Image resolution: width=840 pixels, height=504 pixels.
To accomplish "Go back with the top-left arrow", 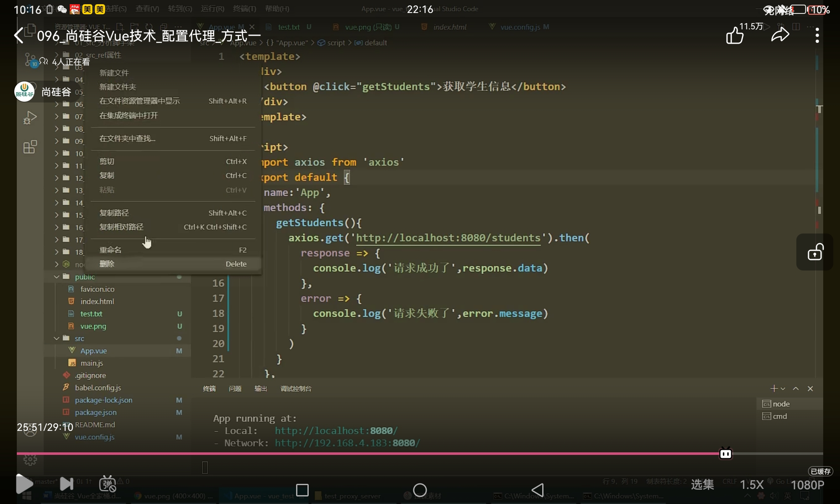I will [x=18, y=35].
